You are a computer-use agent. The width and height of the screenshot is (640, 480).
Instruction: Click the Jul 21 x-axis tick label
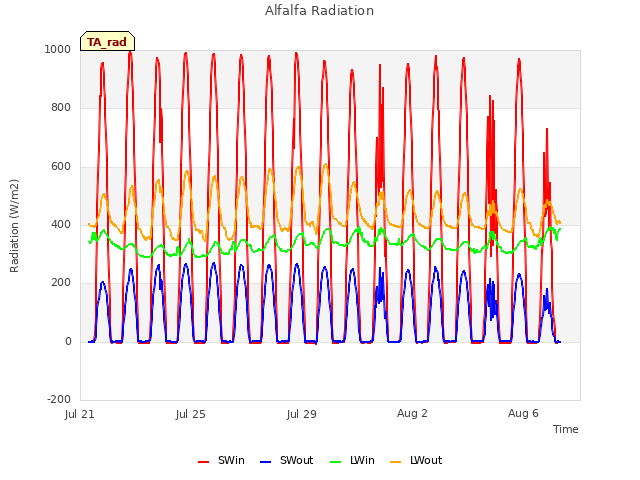coord(80,414)
